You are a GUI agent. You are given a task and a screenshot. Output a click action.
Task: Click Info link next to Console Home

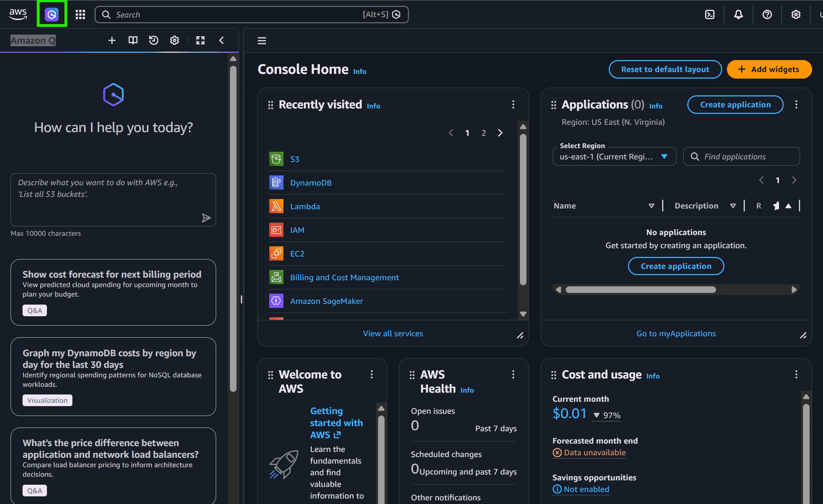(x=359, y=71)
